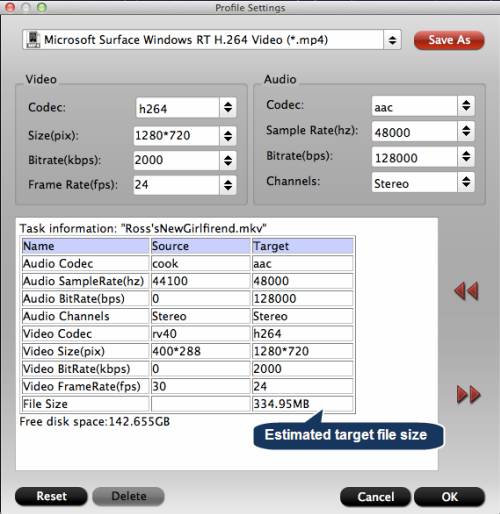Image resolution: width=500 pixels, height=514 pixels.
Task: Click the File Size target cell 334.95MB
Action: tap(303, 404)
